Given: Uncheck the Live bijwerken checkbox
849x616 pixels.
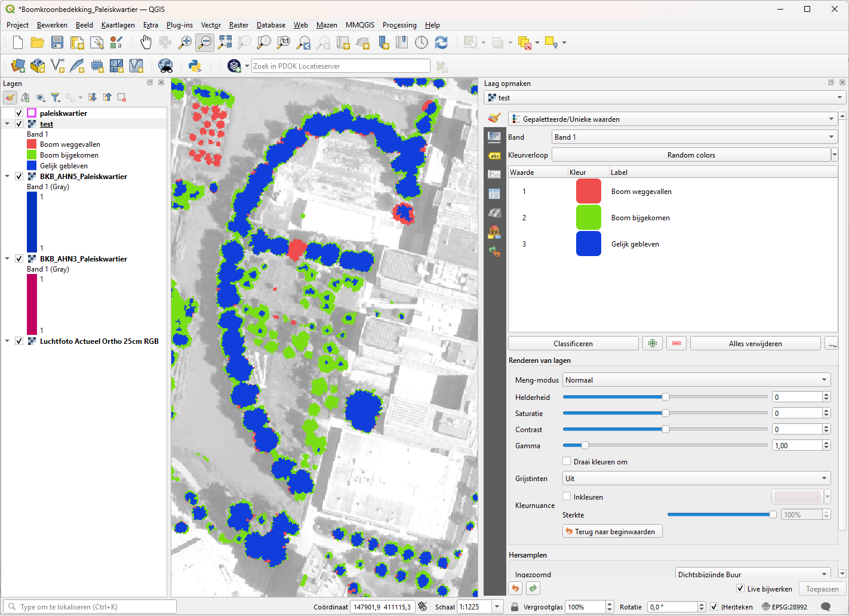Looking at the screenshot, I should coord(740,589).
